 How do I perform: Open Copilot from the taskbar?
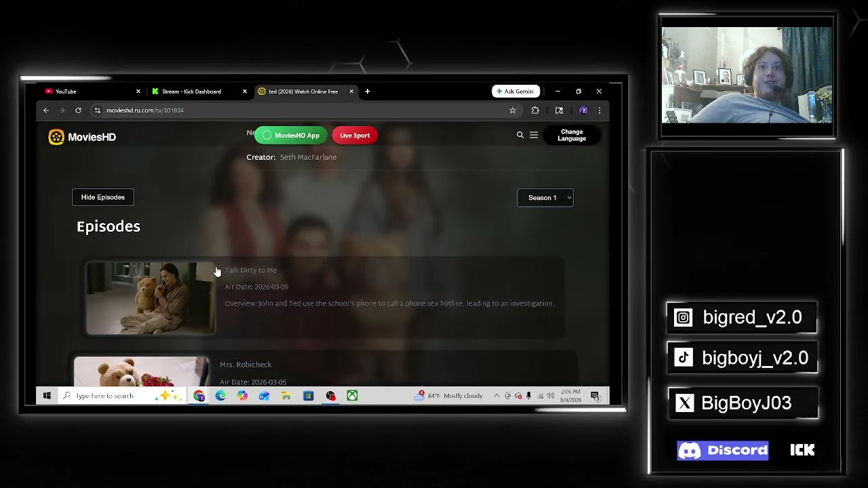(242, 396)
